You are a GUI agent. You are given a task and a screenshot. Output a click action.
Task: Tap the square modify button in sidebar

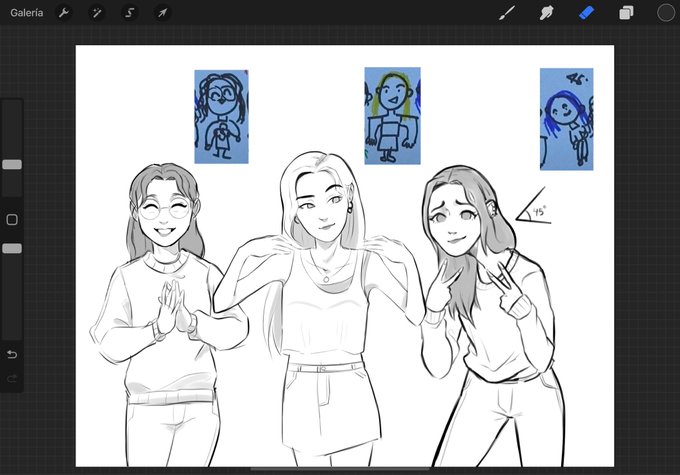click(12, 219)
